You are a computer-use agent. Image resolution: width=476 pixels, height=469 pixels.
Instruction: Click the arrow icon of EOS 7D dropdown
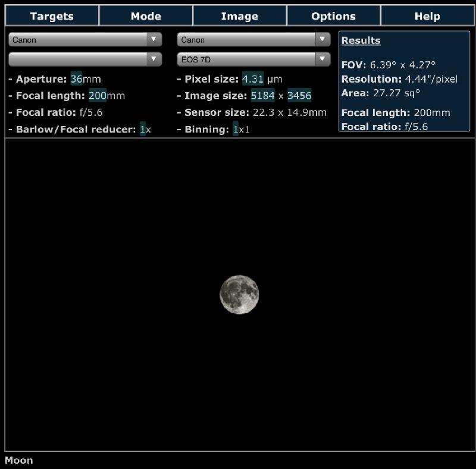[x=322, y=59]
